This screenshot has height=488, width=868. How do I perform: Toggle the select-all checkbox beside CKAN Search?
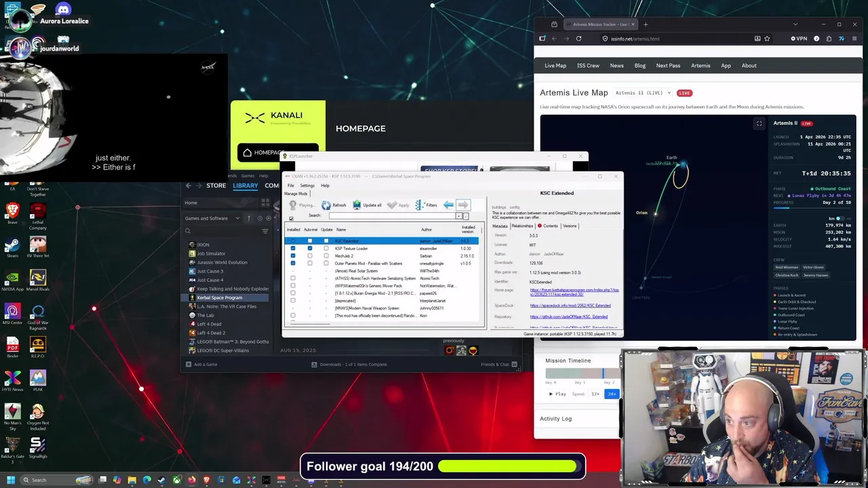click(292, 218)
